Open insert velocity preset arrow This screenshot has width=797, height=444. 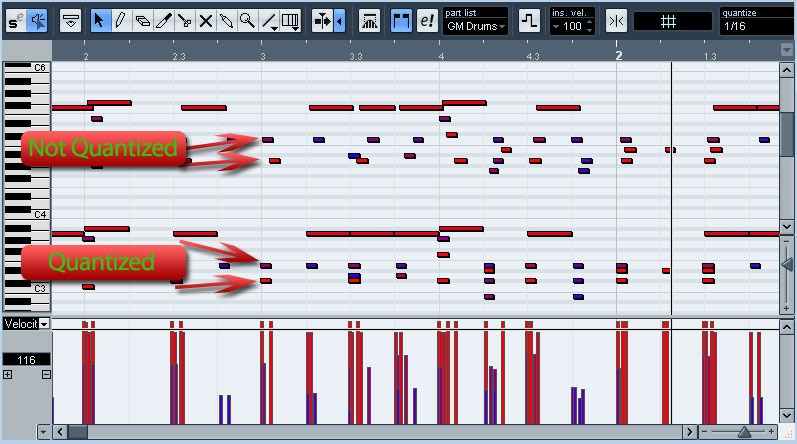pyautogui.click(x=556, y=26)
